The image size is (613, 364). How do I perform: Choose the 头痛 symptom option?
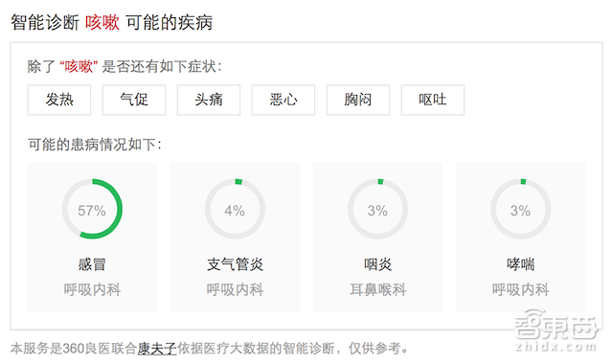coord(209,100)
